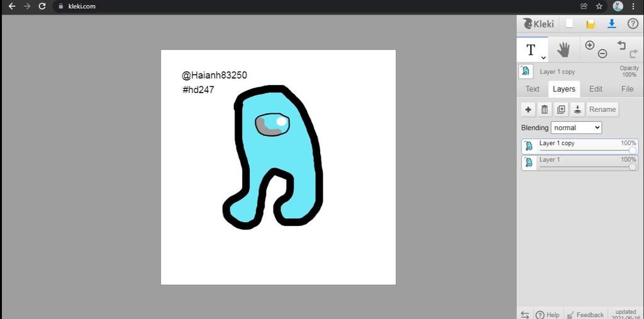Click the @Haianh83250 text on canvas
Viewport: 644px width, 319px height.
pos(214,76)
